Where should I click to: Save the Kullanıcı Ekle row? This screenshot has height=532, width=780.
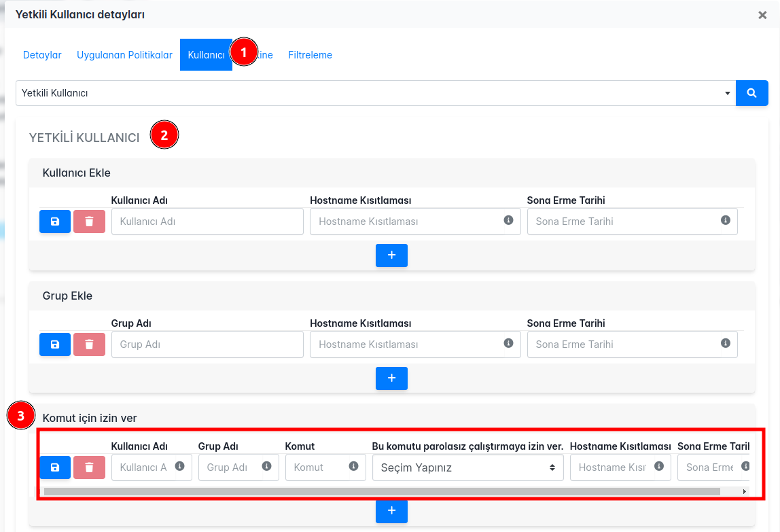click(x=55, y=221)
